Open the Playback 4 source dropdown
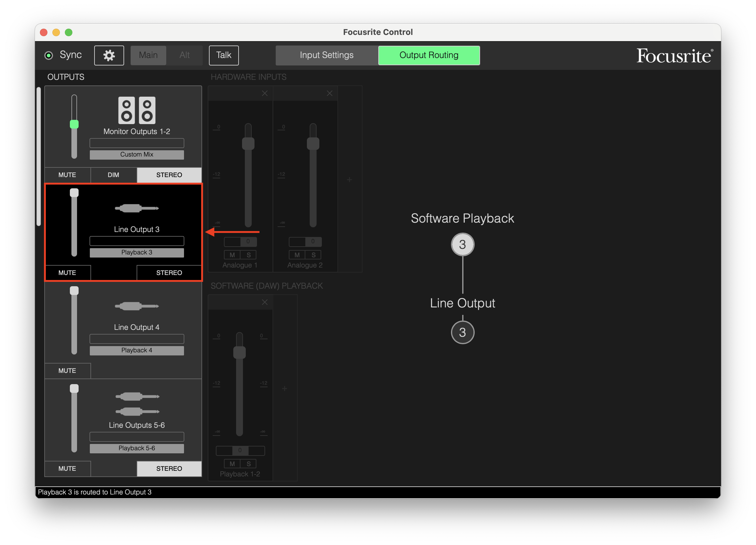Viewport: 756px width, 545px height. [x=137, y=350]
